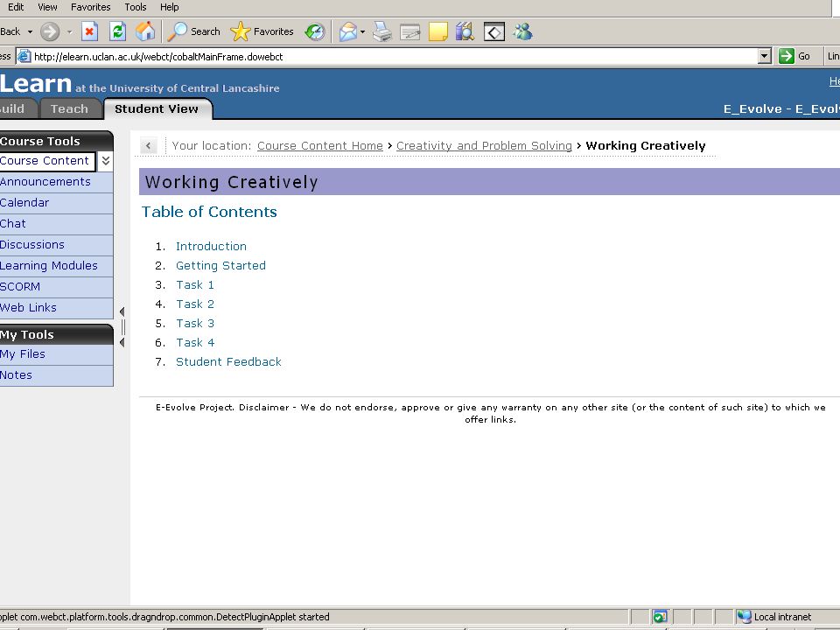This screenshot has height=630, width=840.
Task: Open the View menu
Action: click(47, 7)
